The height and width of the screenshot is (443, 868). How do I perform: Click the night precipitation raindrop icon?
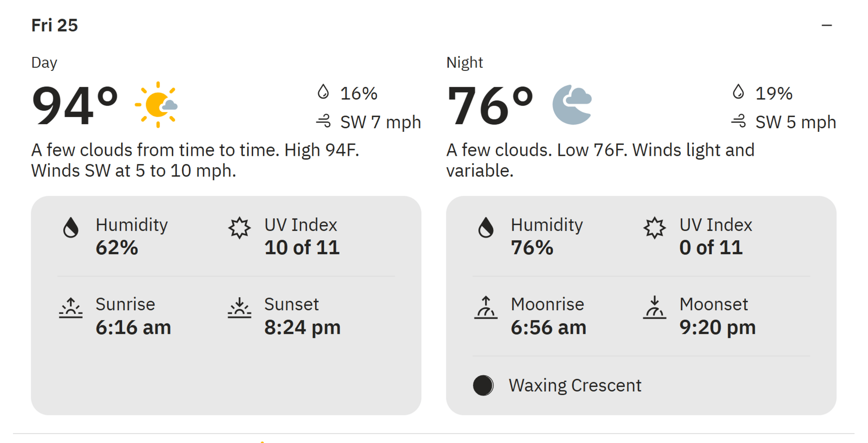click(x=738, y=92)
